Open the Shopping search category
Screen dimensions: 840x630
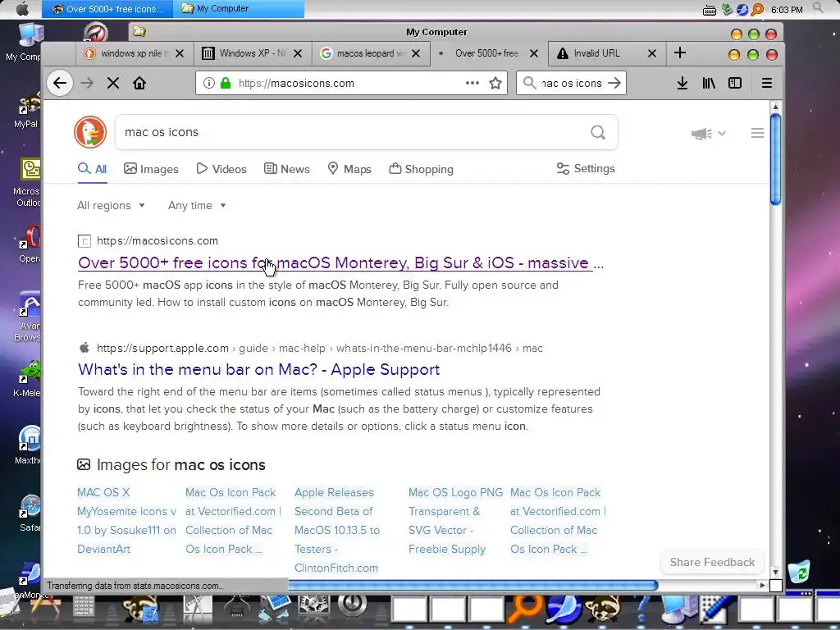coord(421,169)
